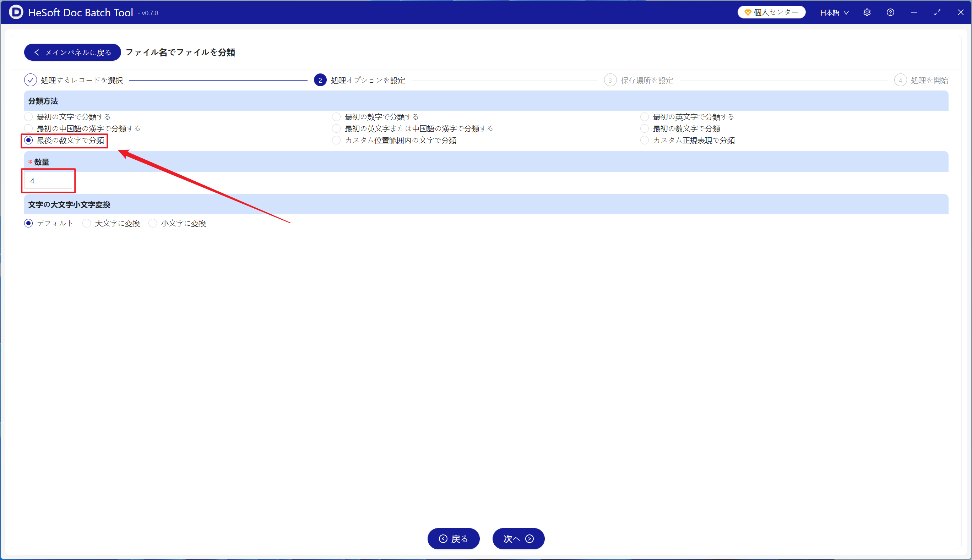
Task: Click the 戻る back button
Action: point(453,539)
